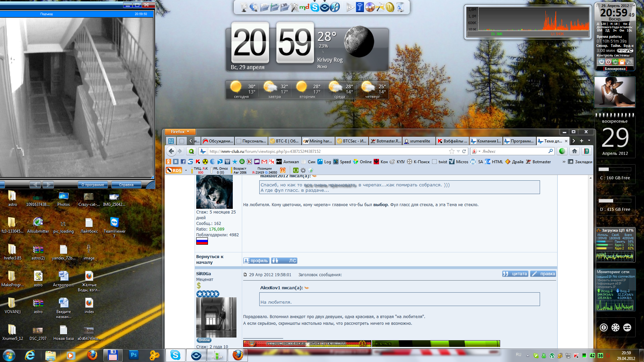Open Skype from the top dock launcher
This screenshot has width=644, height=362.
point(315,7)
